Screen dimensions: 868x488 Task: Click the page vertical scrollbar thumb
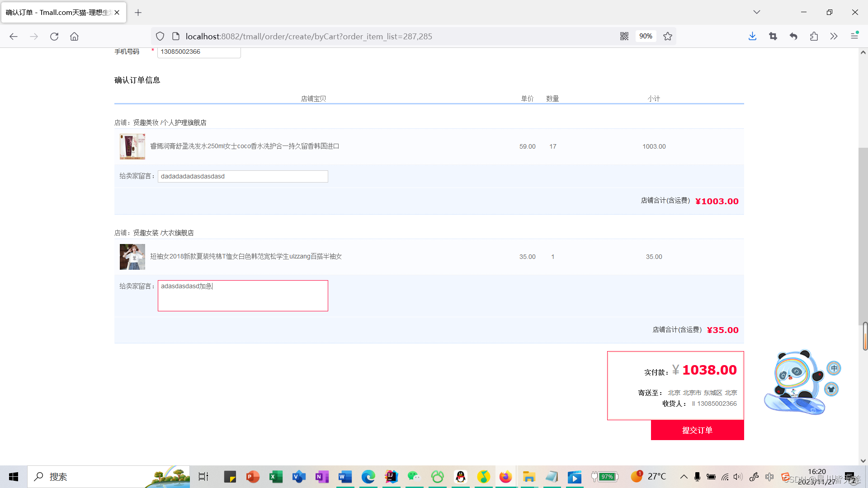tap(863, 236)
